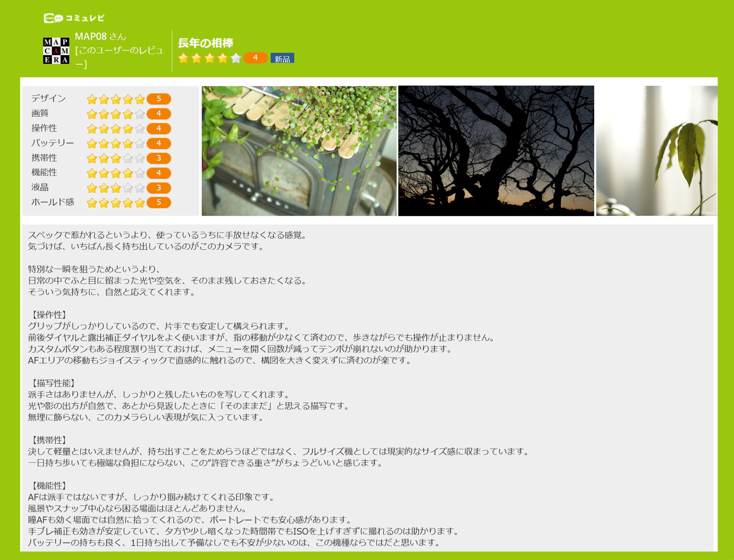
Task: Click the line starting 気づけば、いちばん長く
Action: tap(146, 247)
